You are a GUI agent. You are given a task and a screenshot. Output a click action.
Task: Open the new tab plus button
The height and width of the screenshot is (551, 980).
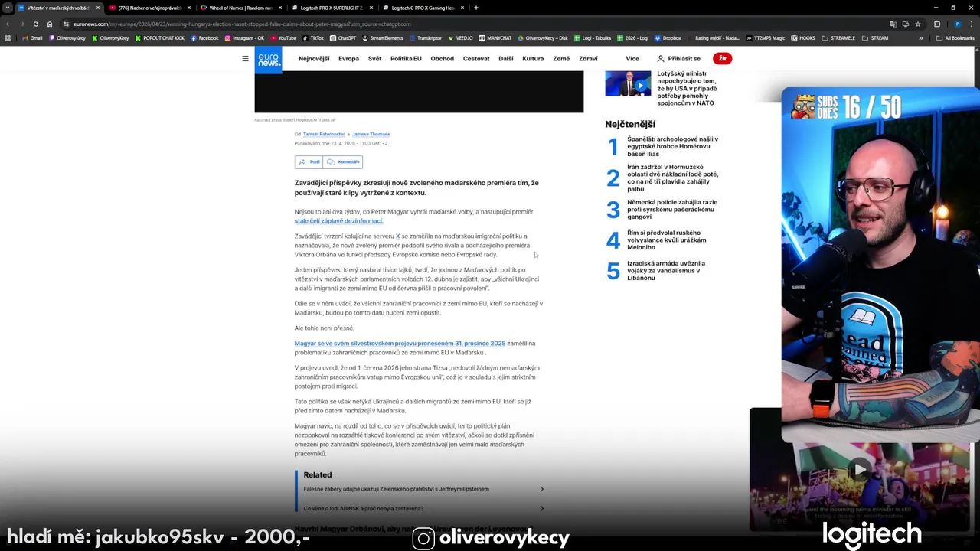[x=476, y=8]
